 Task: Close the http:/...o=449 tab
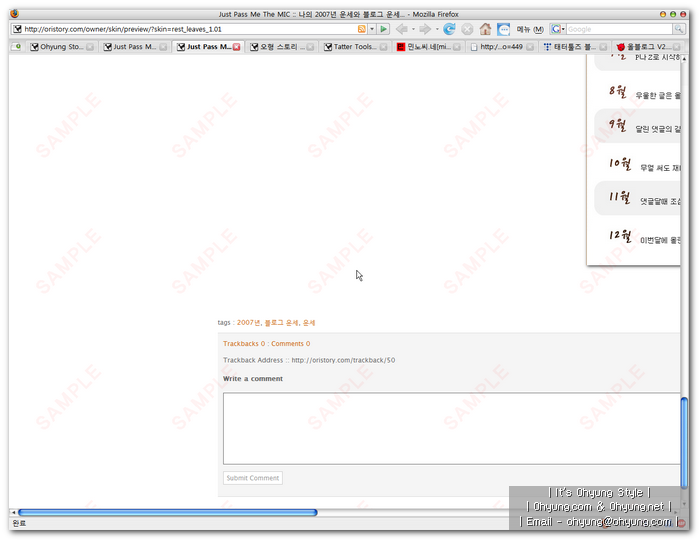click(530, 47)
